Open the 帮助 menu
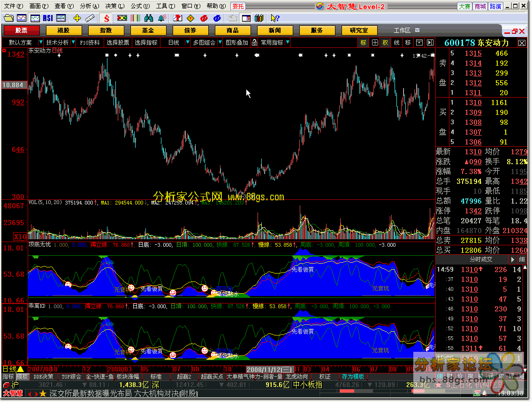The height and width of the screenshot is (402, 532). 216,6
